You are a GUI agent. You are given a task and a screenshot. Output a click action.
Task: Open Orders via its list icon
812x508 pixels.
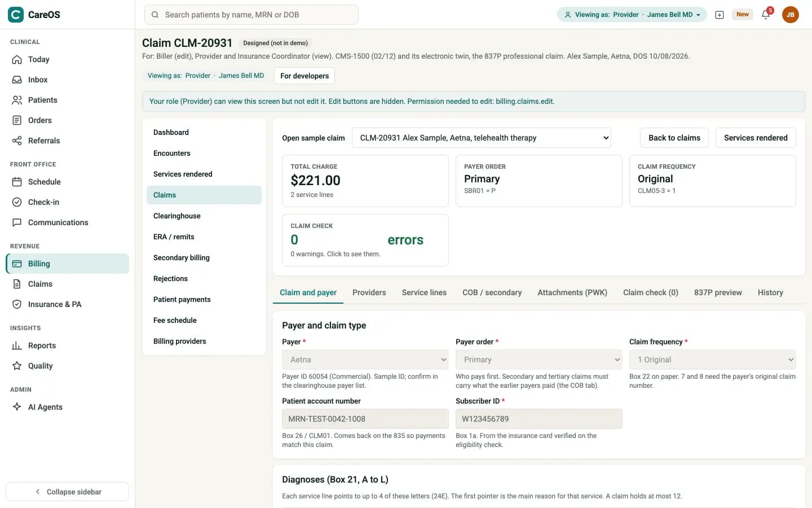click(17, 120)
